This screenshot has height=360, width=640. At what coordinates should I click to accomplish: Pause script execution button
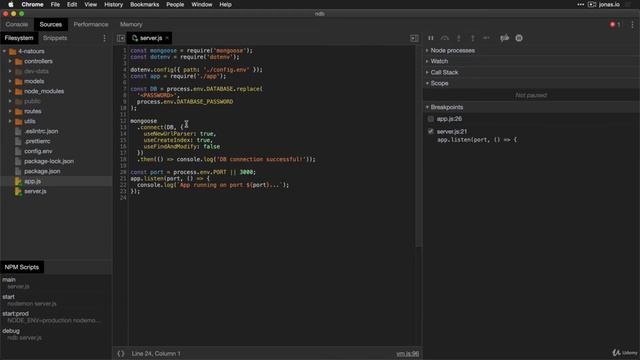pyautogui.click(x=431, y=38)
